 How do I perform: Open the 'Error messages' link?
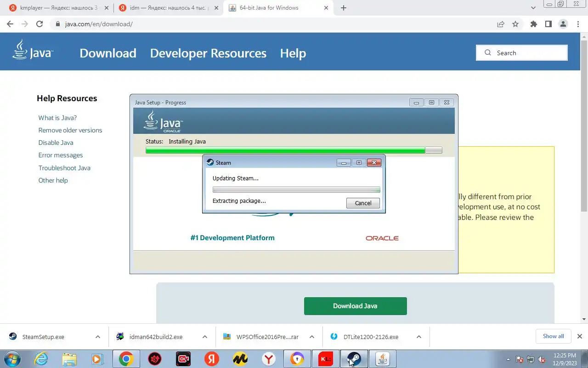61,155
